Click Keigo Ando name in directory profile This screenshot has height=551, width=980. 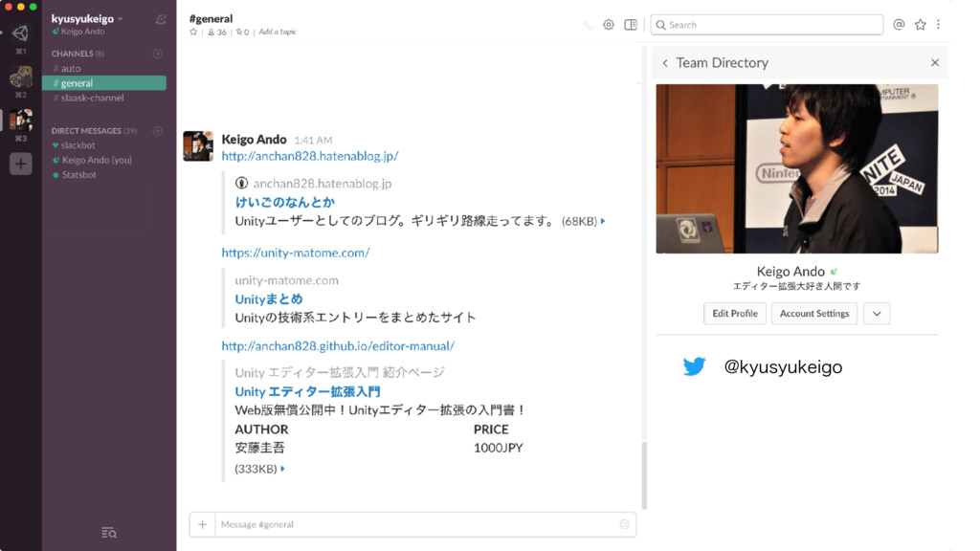click(791, 272)
